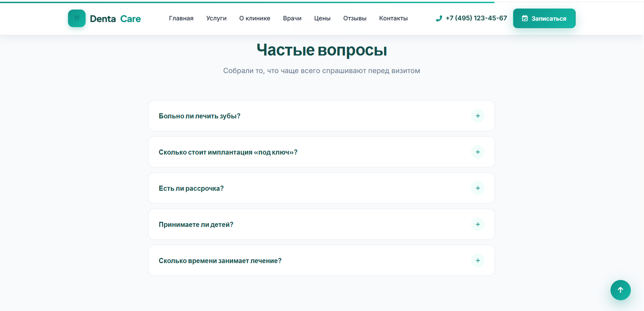The image size is (644, 311).
Task: Open the Главная menu item
Action: pyautogui.click(x=181, y=18)
